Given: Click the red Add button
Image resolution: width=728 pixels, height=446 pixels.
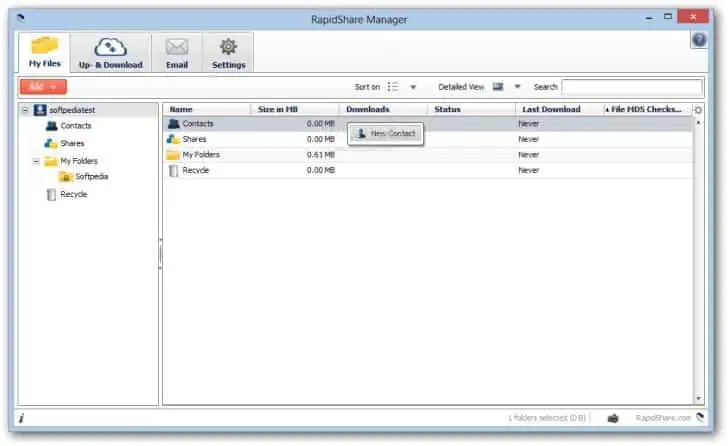Looking at the screenshot, I should point(43,87).
